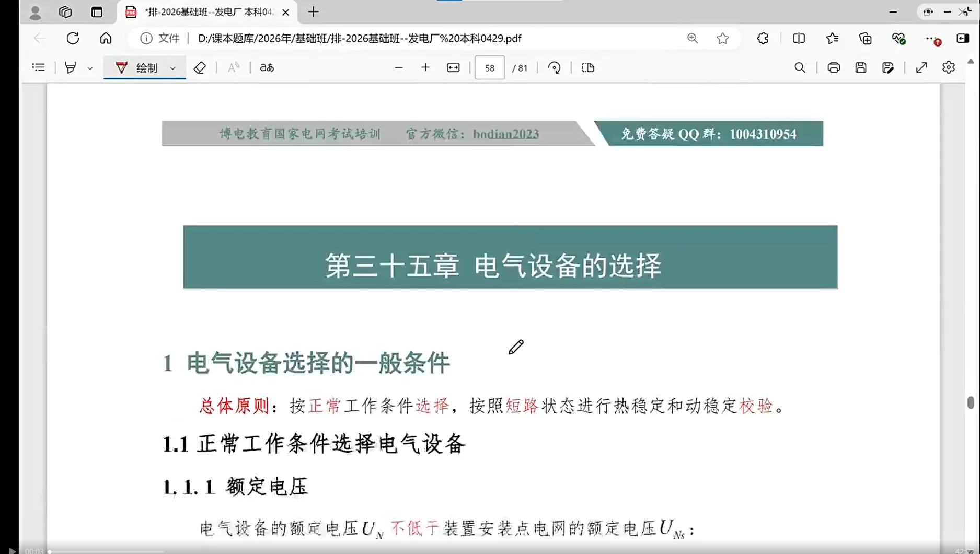This screenshot has width=980, height=554.
Task: Click the red text 总体原则
Action: coord(234,406)
